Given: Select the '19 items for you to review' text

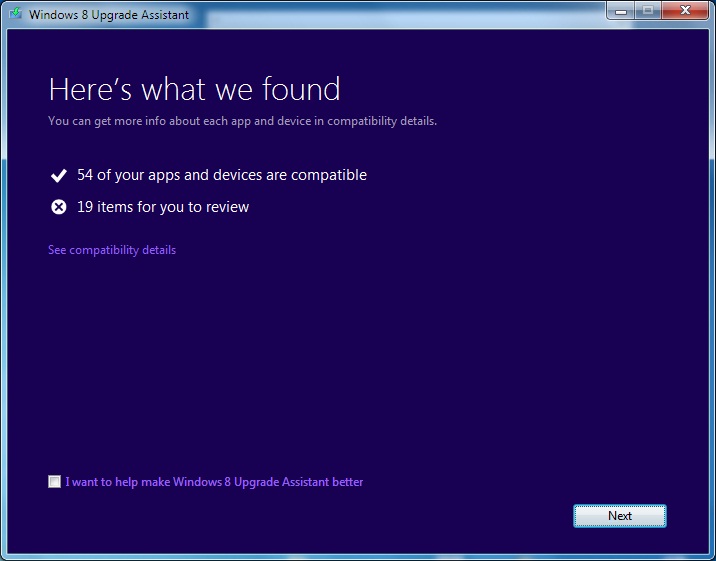Looking at the screenshot, I should pos(163,207).
